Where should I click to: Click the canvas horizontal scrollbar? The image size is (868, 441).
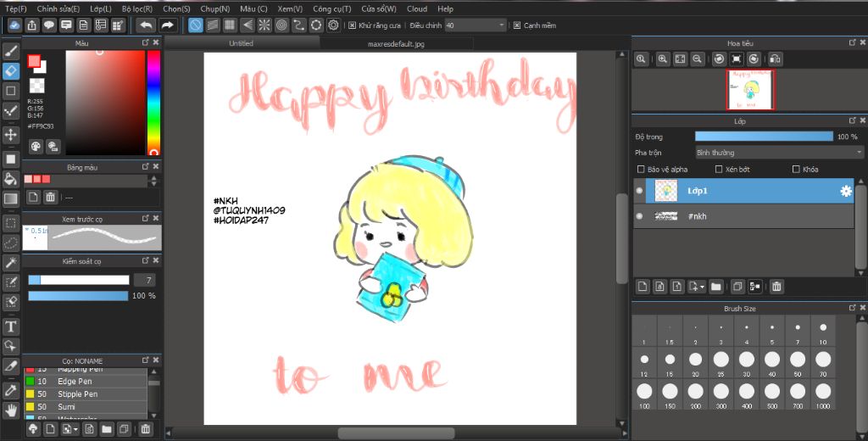click(396, 433)
